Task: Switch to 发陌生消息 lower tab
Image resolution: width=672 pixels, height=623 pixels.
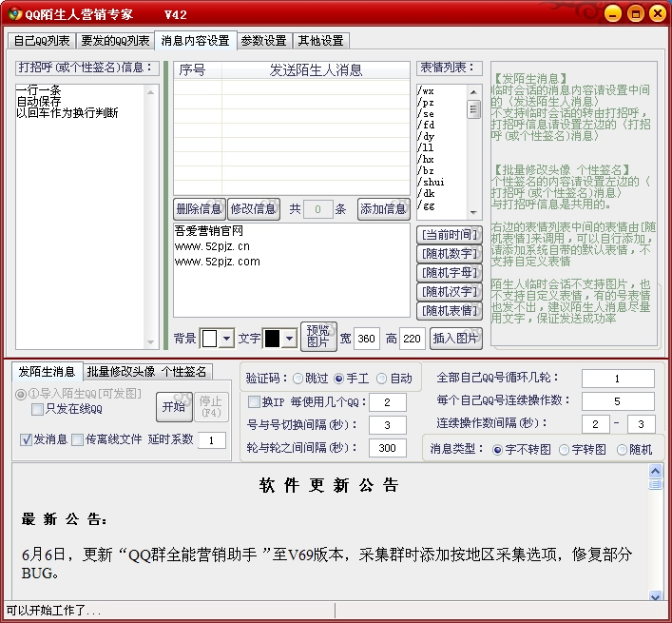Action: click(x=47, y=371)
